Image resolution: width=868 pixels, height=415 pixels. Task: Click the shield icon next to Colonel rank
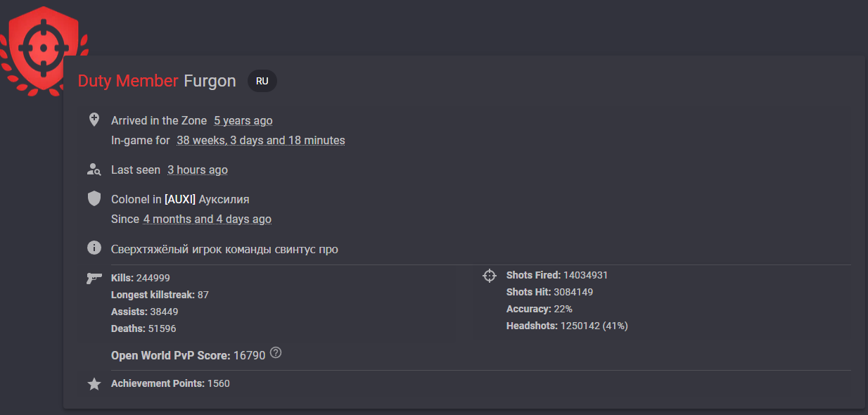(x=94, y=199)
